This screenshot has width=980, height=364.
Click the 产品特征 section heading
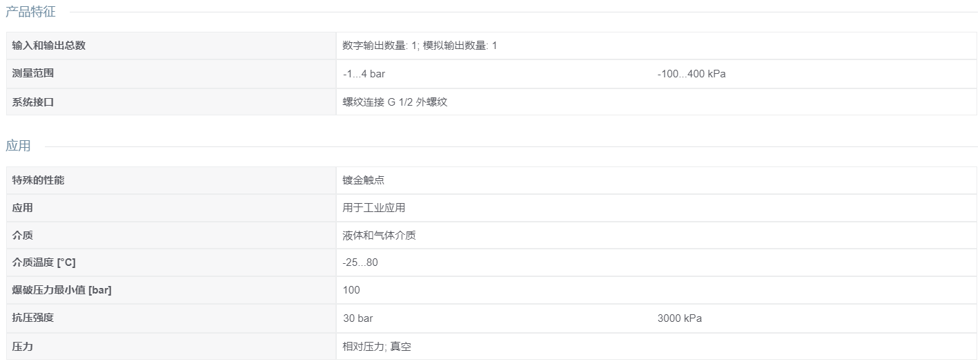coord(30,11)
